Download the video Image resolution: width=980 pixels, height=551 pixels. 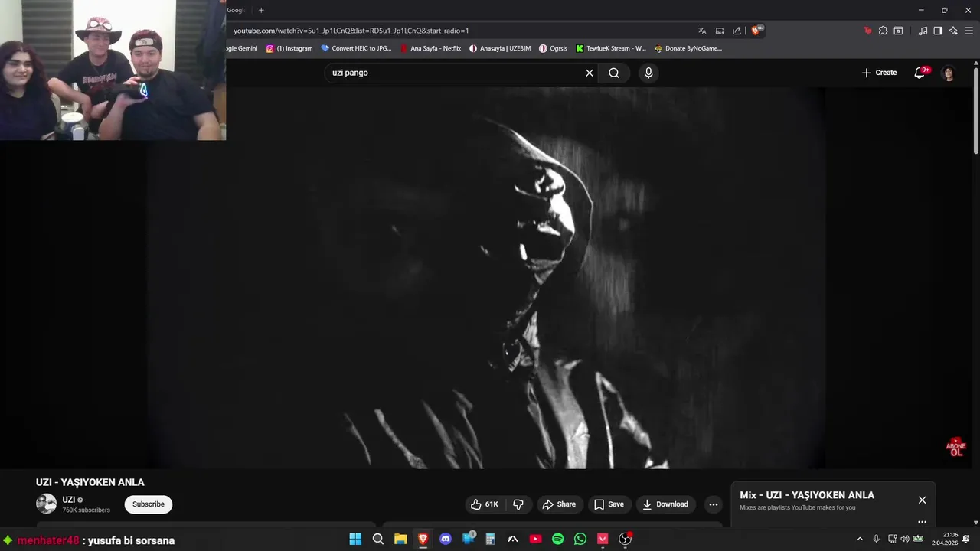[665, 504]
